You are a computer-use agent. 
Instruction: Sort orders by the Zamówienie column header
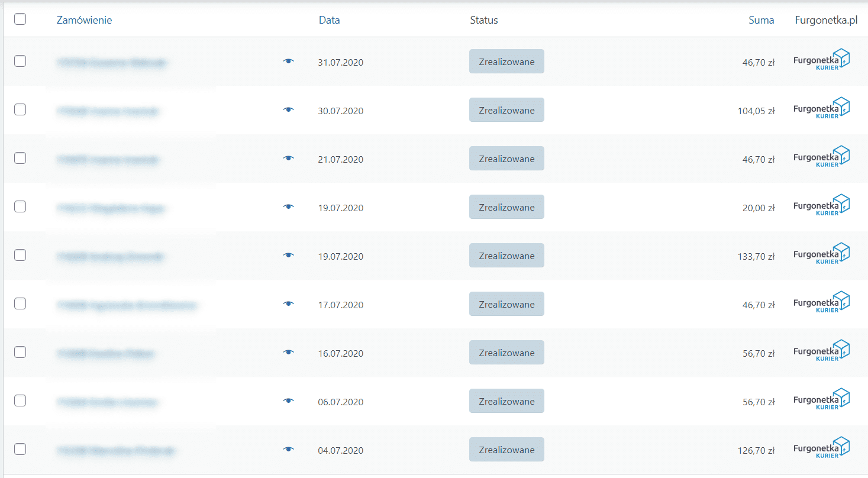pyautogui.click(x=84, y=20)
